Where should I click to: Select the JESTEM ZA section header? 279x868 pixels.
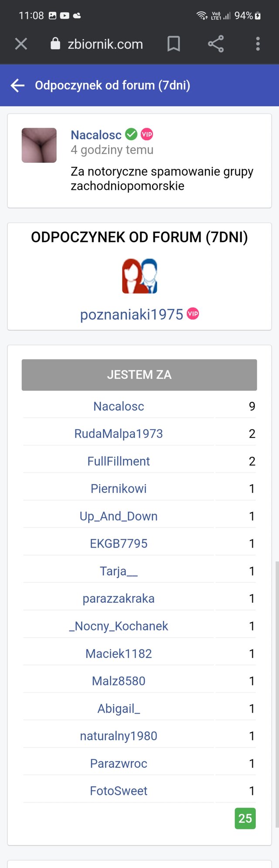click(139, 375)
